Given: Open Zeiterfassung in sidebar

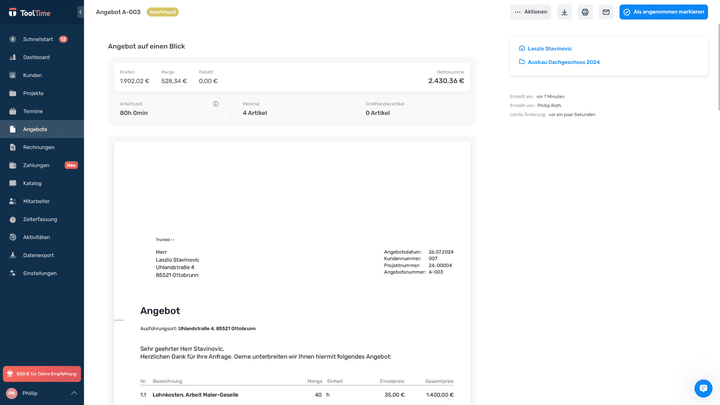Looking at the screenshot, I should coord(40,219).
